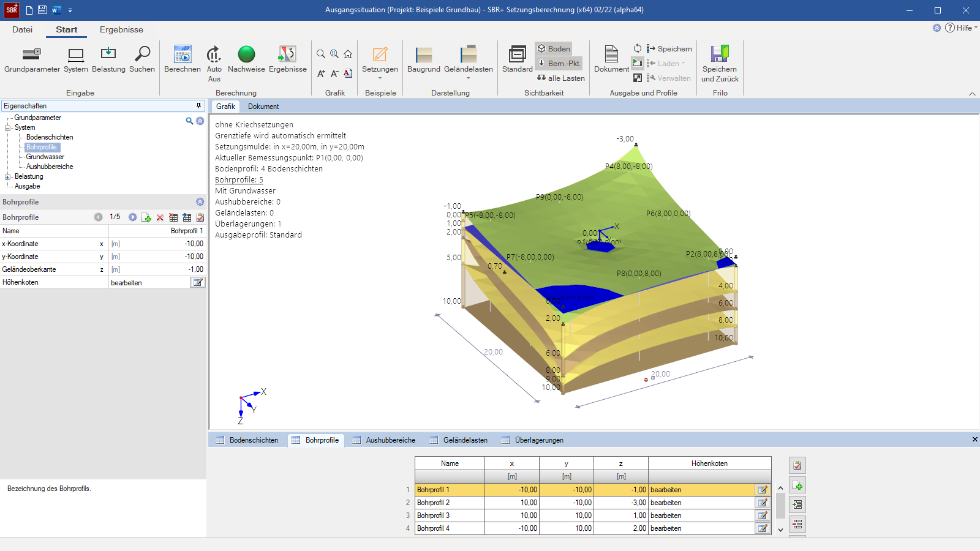Open the Hilfe menu

(961, 28)
